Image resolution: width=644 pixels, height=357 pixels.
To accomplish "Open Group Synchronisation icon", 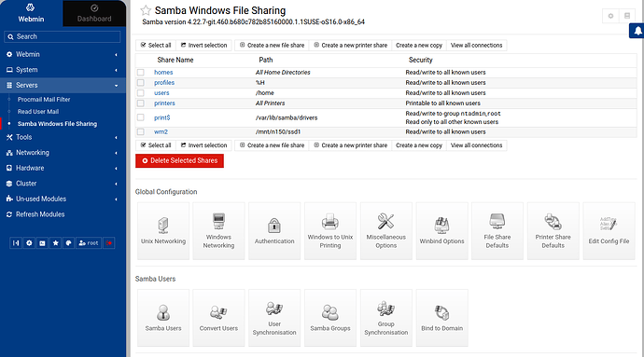I will point(386,318).
